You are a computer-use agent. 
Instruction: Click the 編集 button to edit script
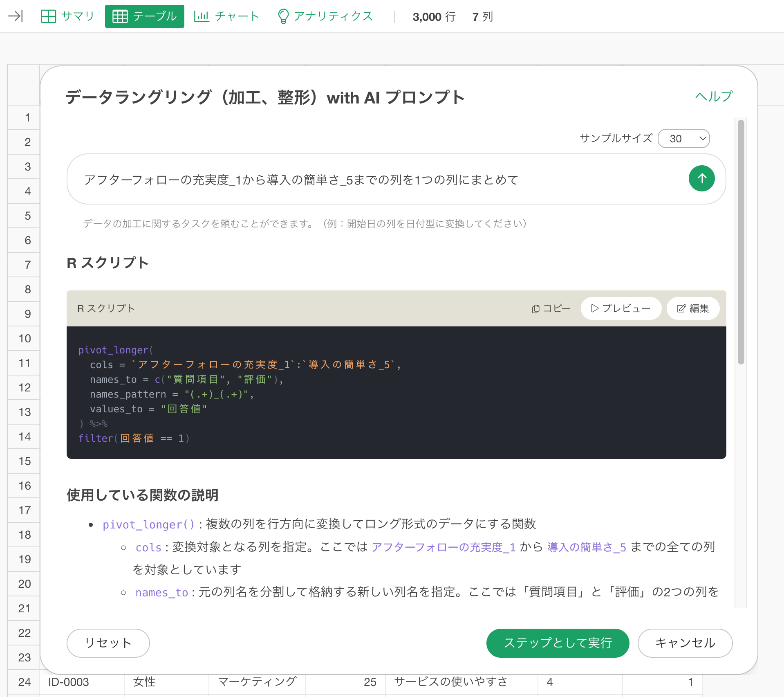coord(693,308)
